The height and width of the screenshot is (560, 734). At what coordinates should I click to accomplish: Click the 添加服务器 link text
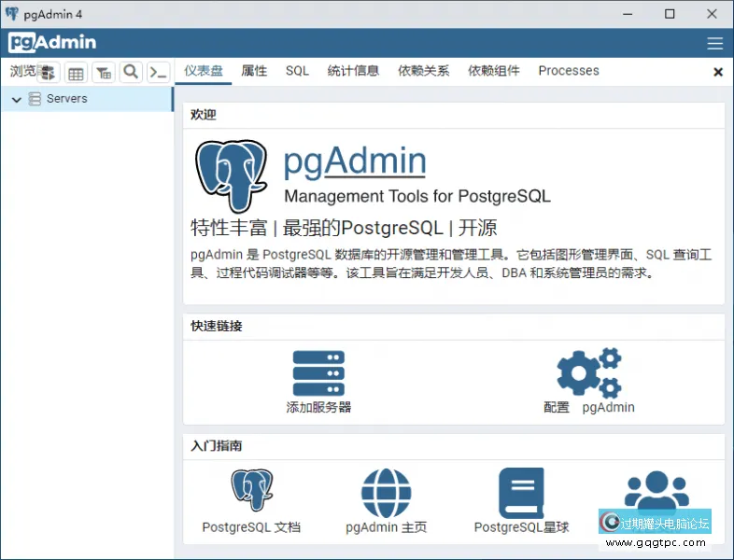pyautogui.click(x=318, y=407)
